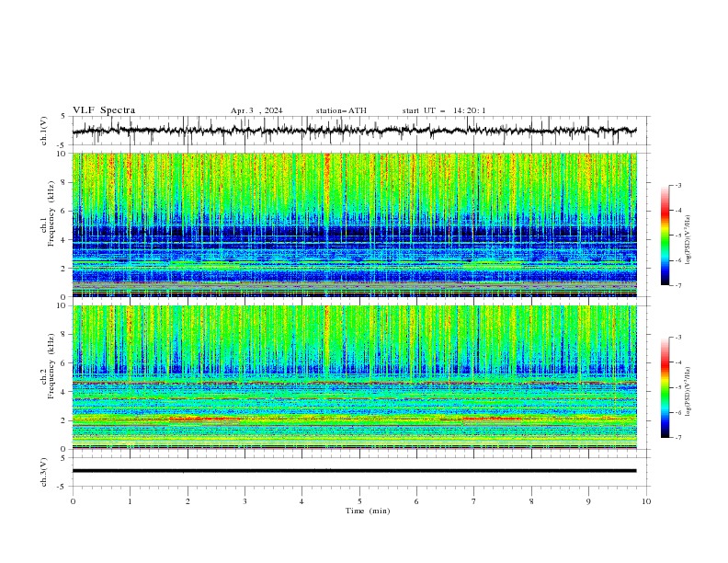The height and width of the screenshot is (563, 728).
Task: Click the lower colorbar 'log(PSD)(V²/Hz)' label
Action: 688,391
